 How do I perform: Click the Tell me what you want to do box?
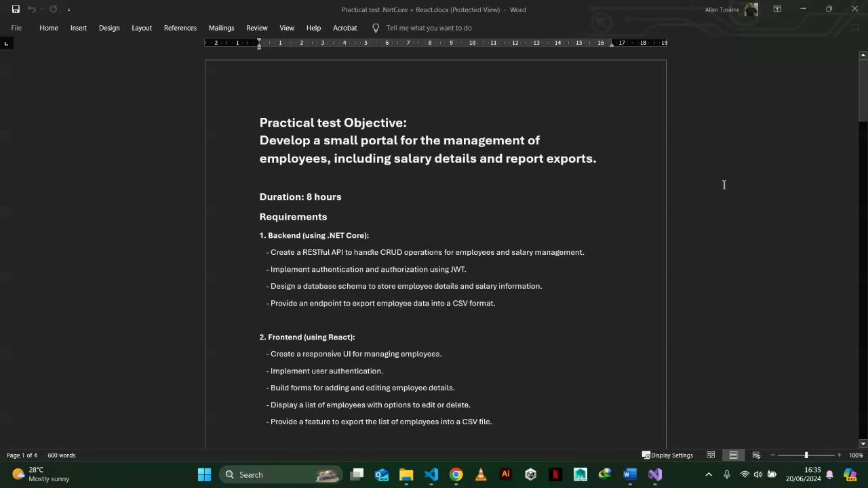tap(429, 28)
